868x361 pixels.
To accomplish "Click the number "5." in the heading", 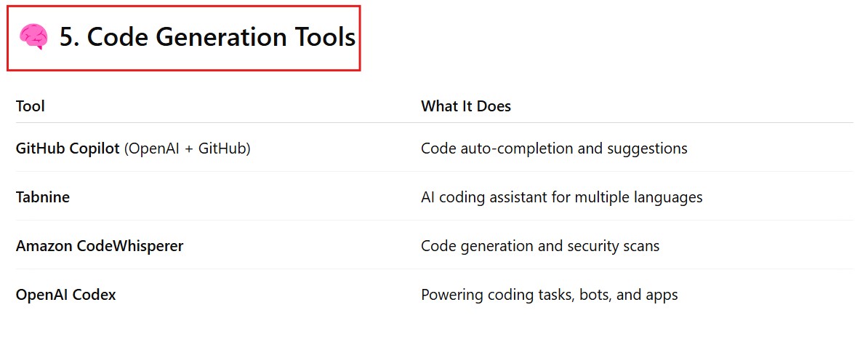I will pyautogui.click(x=69, y=37).
